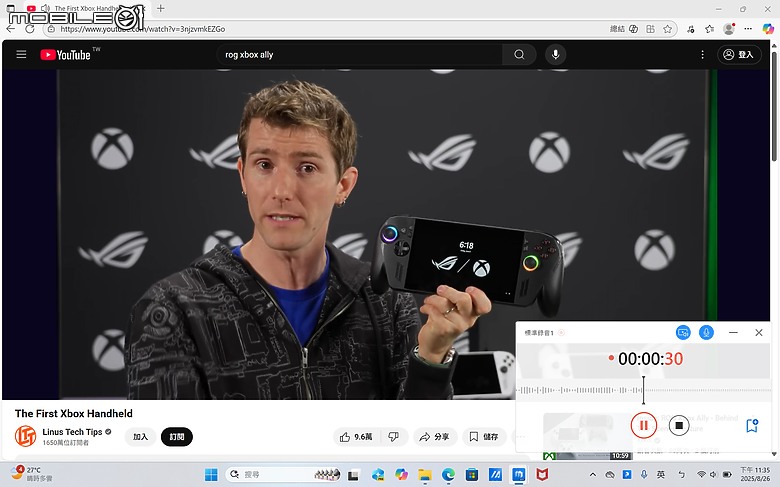Subscribe with the 訂閱 button
Image resolution: width=780 pixels, height=487 pixels.
[x=177, y=437]
